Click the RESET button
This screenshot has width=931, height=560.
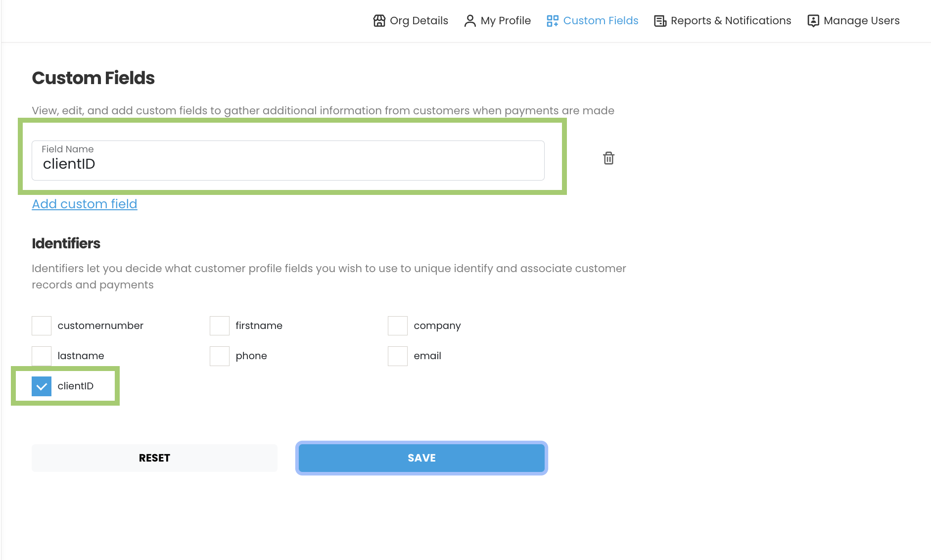pos(154,458)
